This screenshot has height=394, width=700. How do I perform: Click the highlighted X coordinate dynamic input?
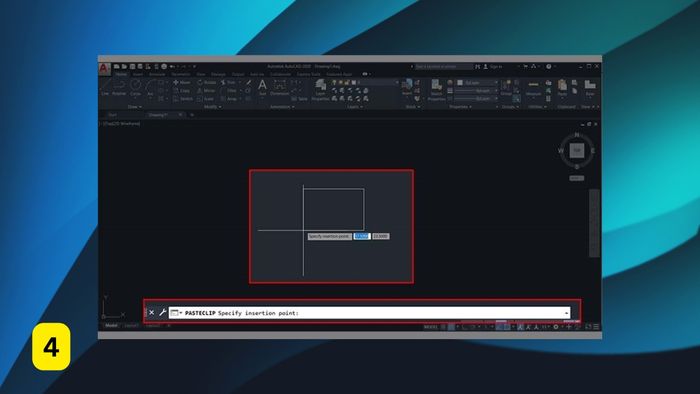362,236
